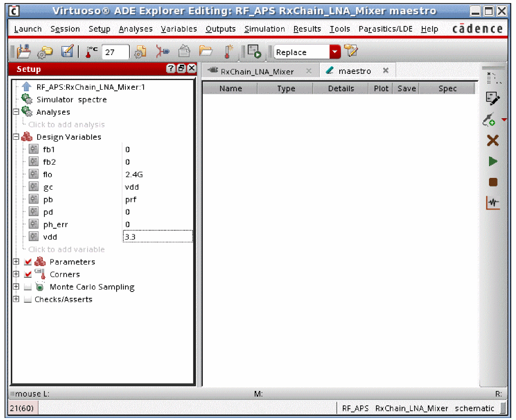Uncheck the Parameters checkbox
516x420 pixels.
(28, 262)
